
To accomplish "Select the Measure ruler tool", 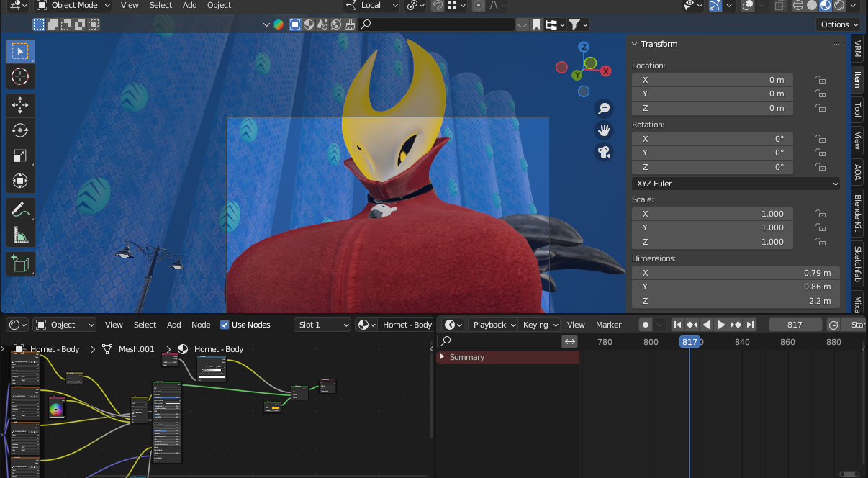I will 20,235.
